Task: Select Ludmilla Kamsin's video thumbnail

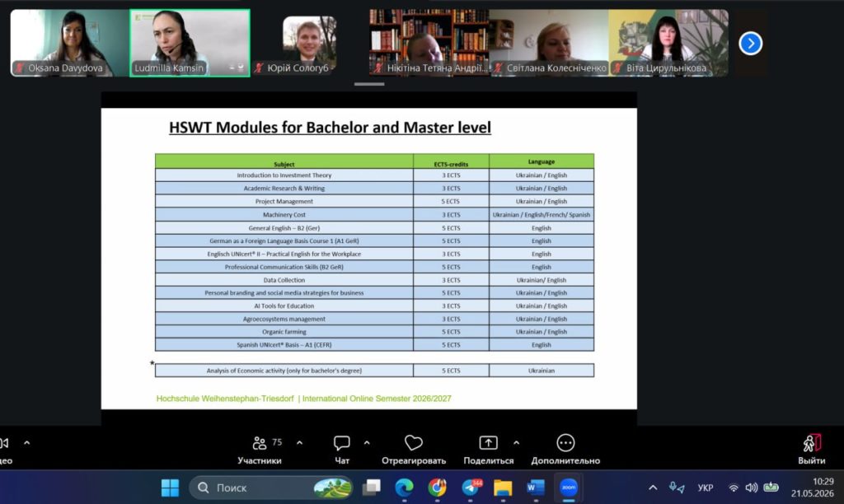Action: coord(190,43)
